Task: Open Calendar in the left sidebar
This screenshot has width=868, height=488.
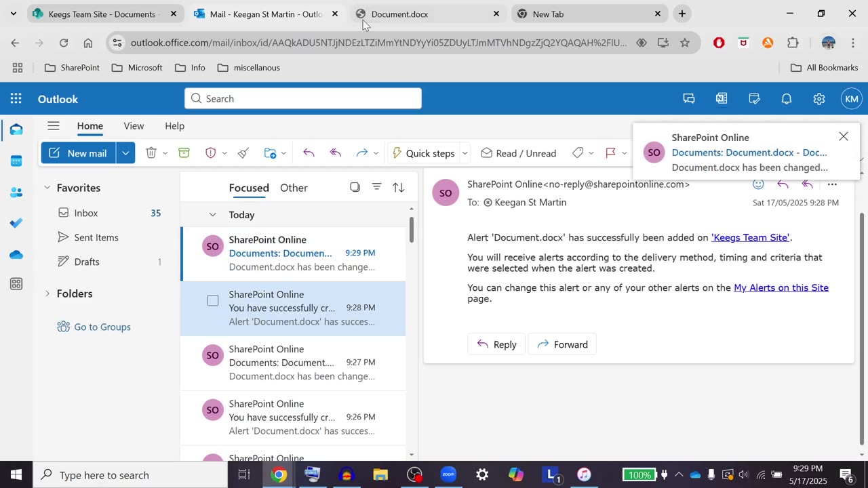Action: pyautogui.click(x=16, y=161)
